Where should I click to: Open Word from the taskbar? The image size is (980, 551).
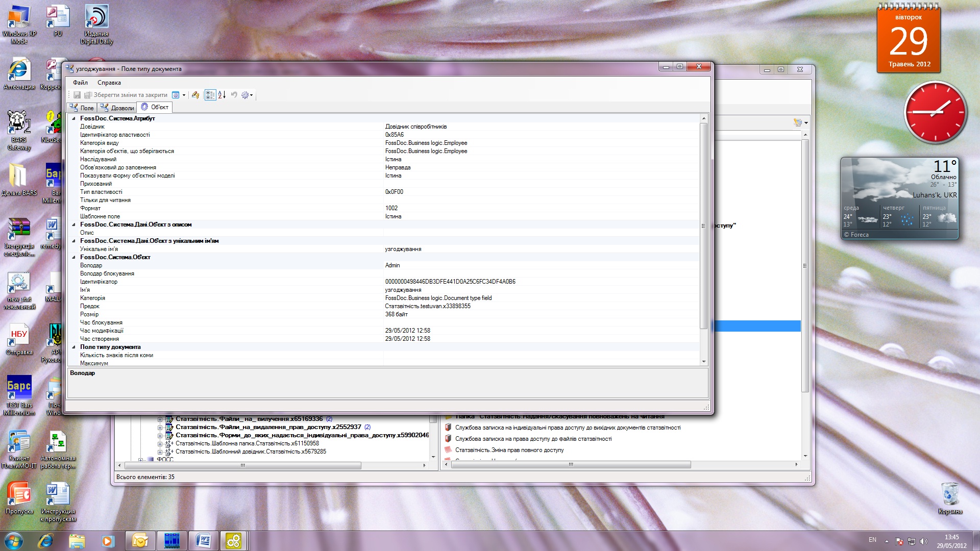(203, 541)
